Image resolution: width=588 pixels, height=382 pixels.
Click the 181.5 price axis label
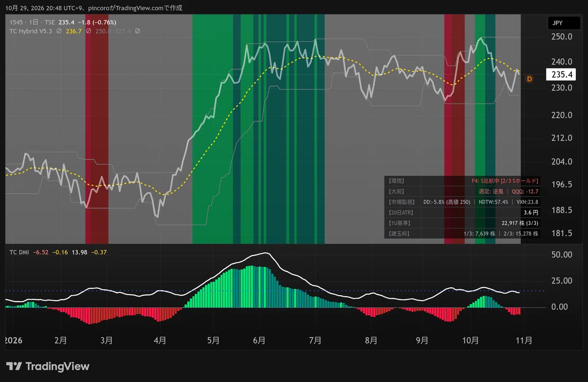561,233
